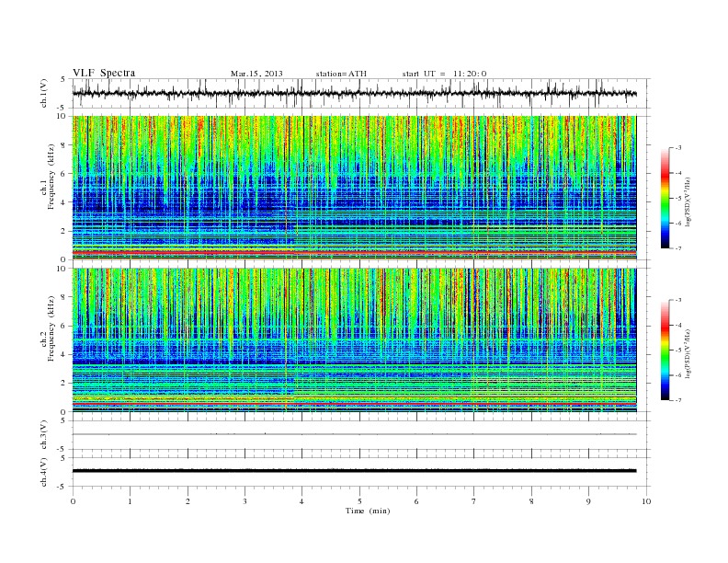728x563 pixels.
Task: Click the "9" tick label on Time axis
Action: point(588,501)
